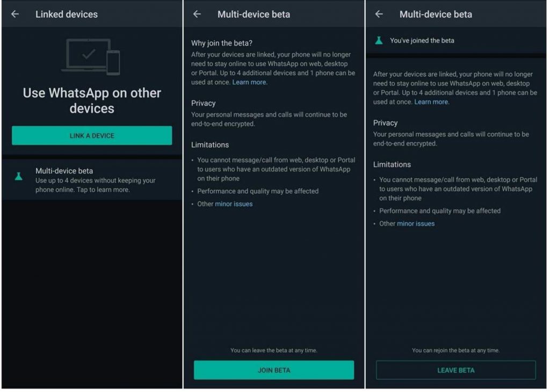Tap the 'Linked devices' title

[67, 14]
